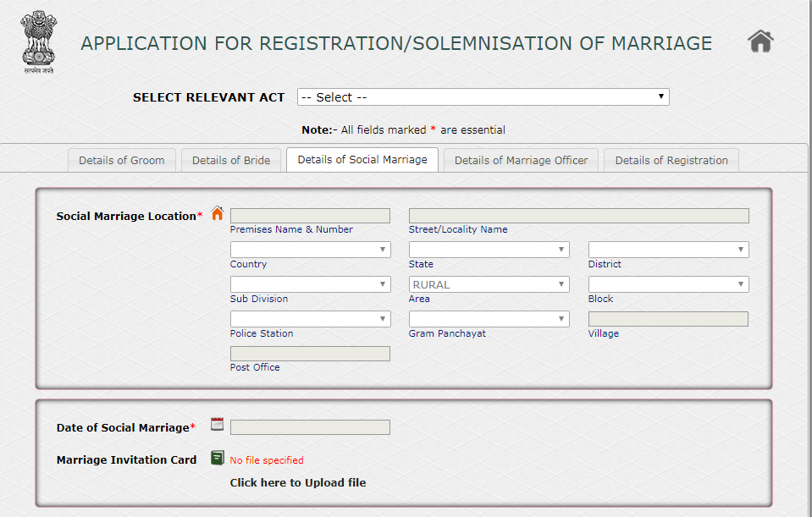Open the Select Relevant Act dropdown
This screenshot has height=517, width=812.
483,96
